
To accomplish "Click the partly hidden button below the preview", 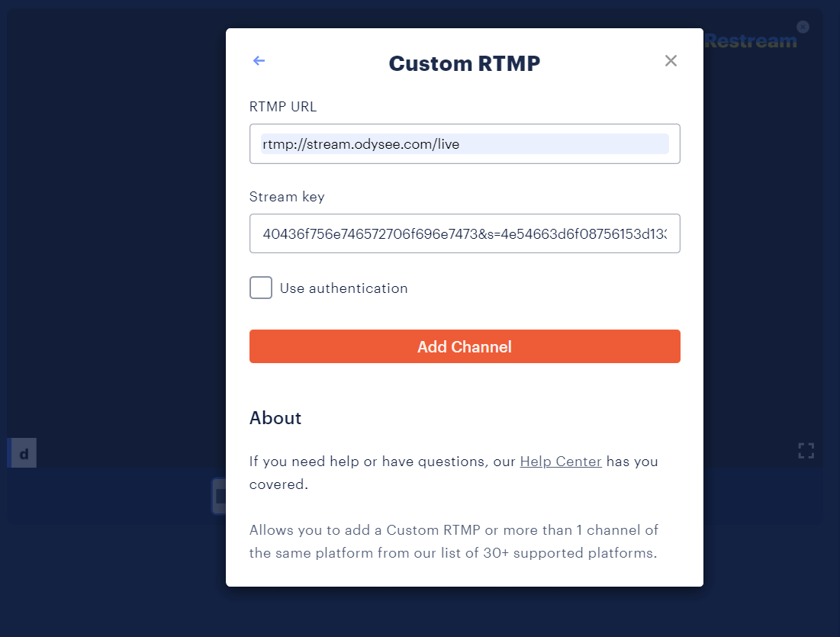I will click(219, 496).
